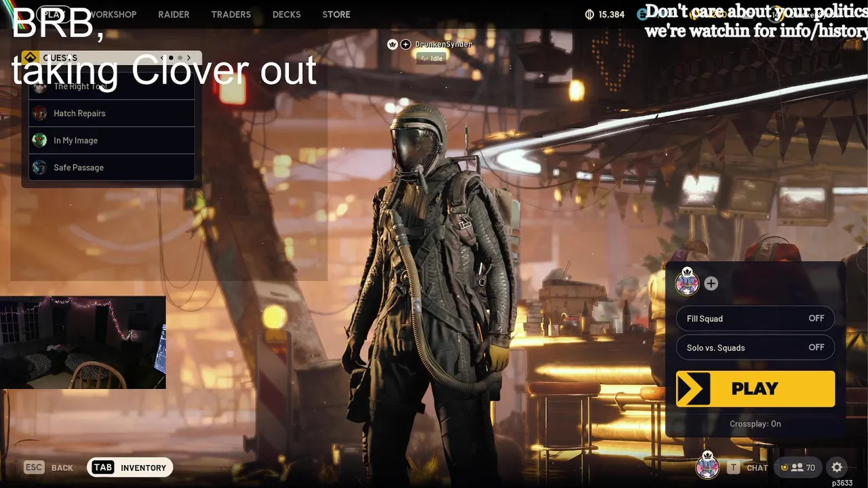Add a squad member with plus button

[x=711, y=283]
